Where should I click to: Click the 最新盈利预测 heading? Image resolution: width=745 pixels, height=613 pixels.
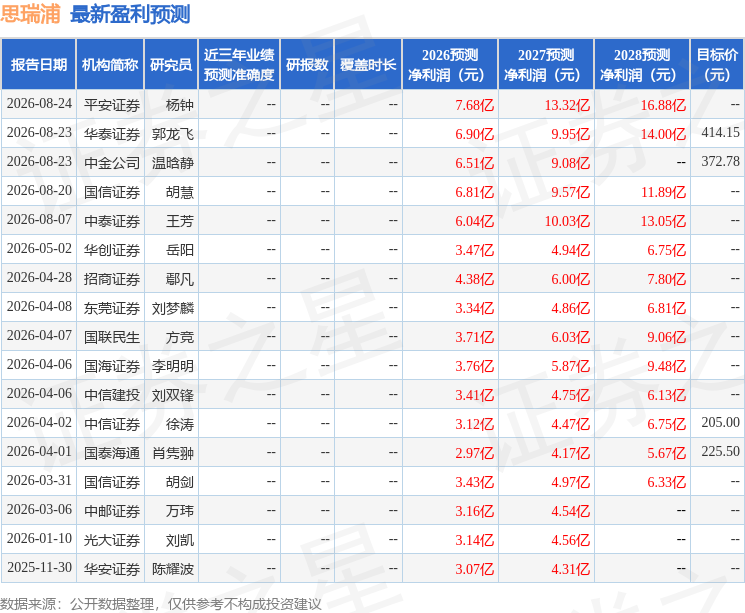pos(130,14)
